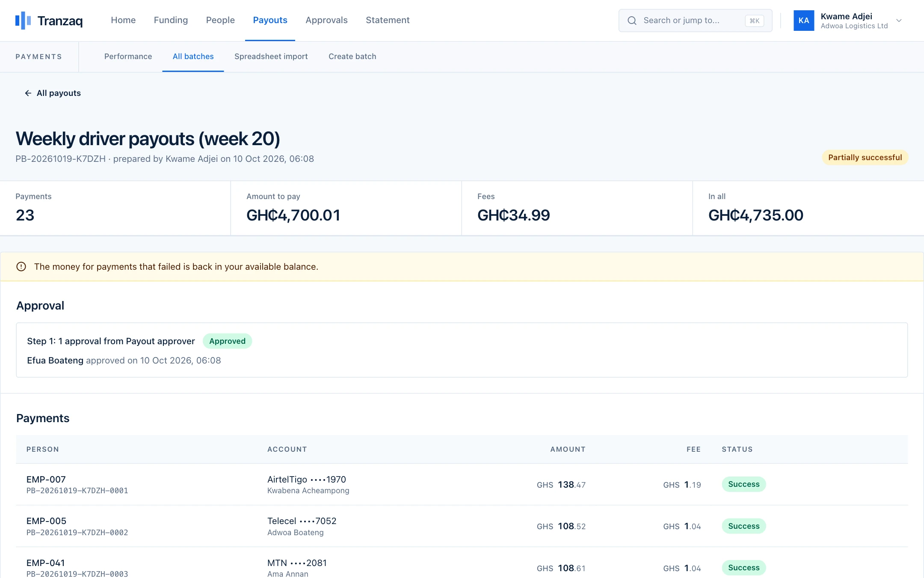Click the Fees value GH₵34.99
The height and width of the screenshot is (578, 924).
[513, 215]
